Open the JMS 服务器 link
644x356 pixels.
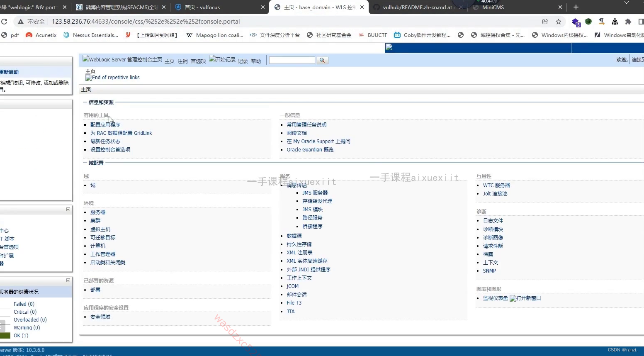[315, 193]
